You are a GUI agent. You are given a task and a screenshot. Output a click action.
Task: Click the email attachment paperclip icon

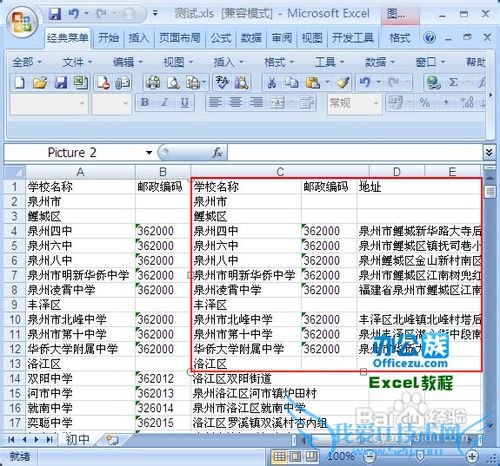tap(123, 83)
